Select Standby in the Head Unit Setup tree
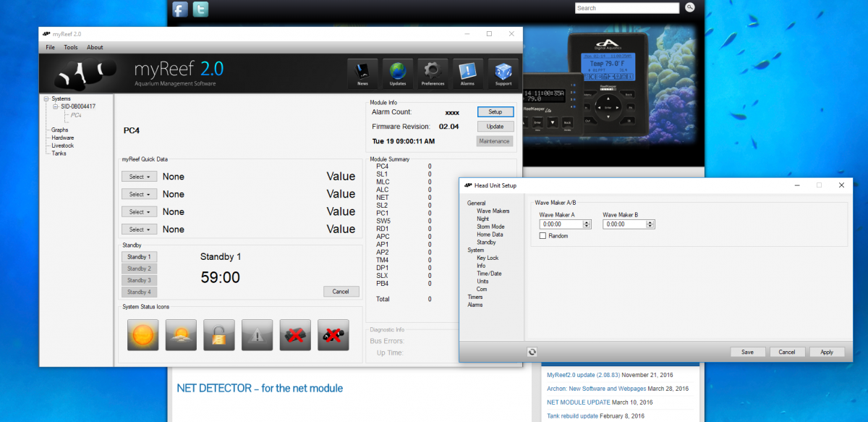The height and width of the screenshot is (422, 868). [x=486, y=242]
